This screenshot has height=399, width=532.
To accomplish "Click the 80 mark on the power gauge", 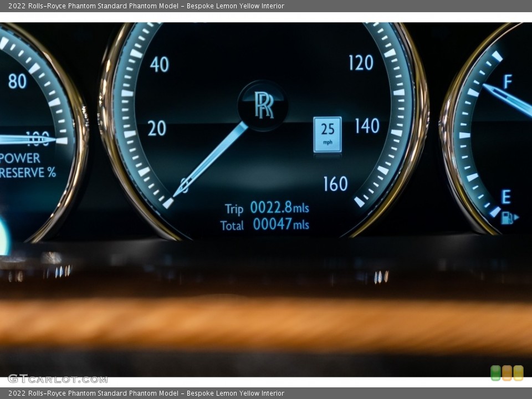I will (x=17, y=81).
